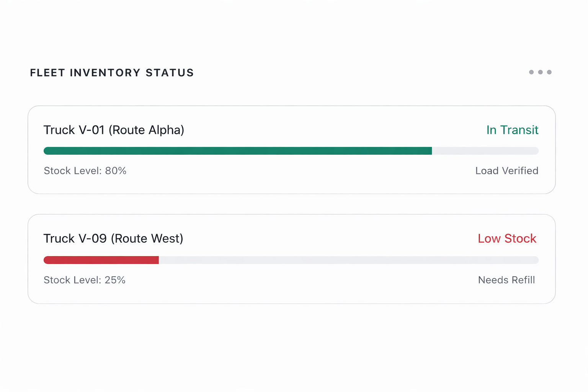Click the word STATUS in the heading
This screenshot has width=588, height=392.
170,73
